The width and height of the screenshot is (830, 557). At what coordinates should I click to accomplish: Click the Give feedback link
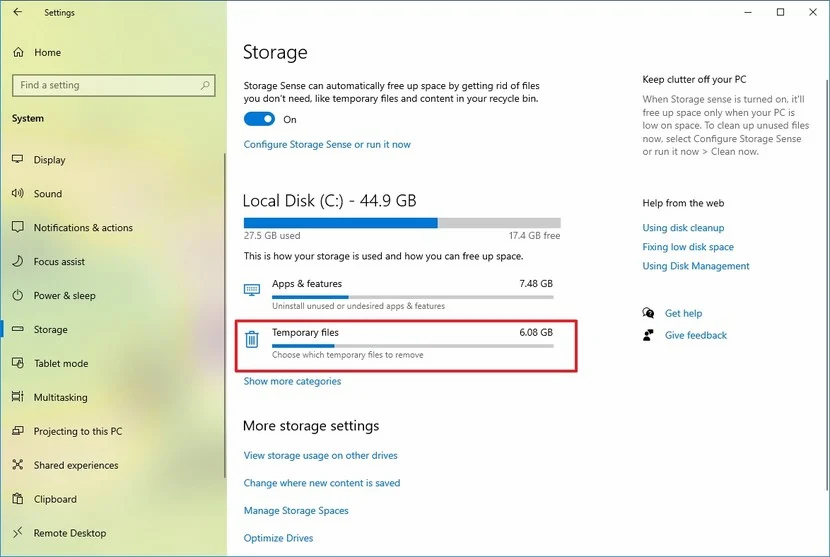point(696,335)
